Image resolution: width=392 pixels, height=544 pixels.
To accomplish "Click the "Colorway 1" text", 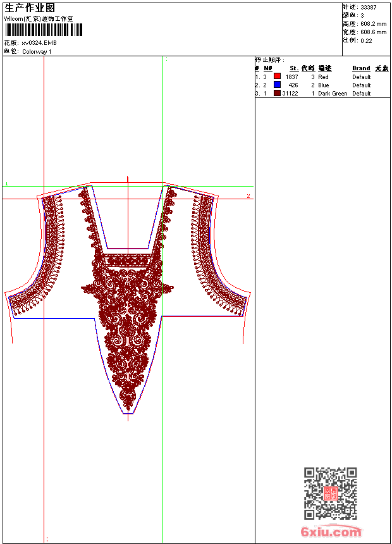I will pyautogui.click(x=37, y=52).
